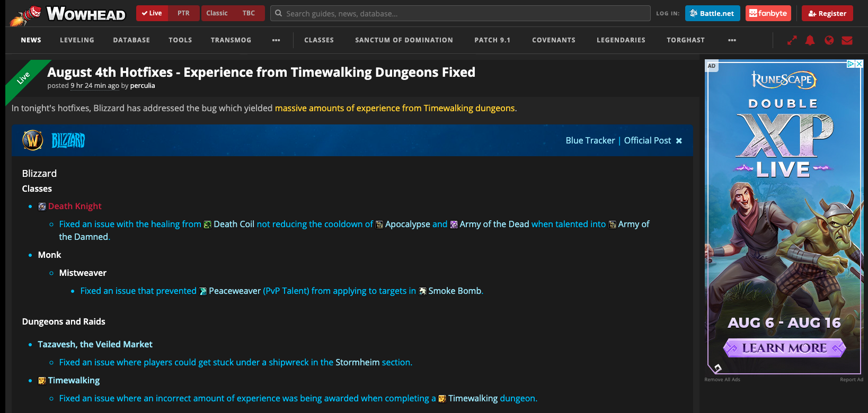Screen dimensions: 868x413
Task: Click the Death Coil spell icon
Action: [x=208, y=225]
